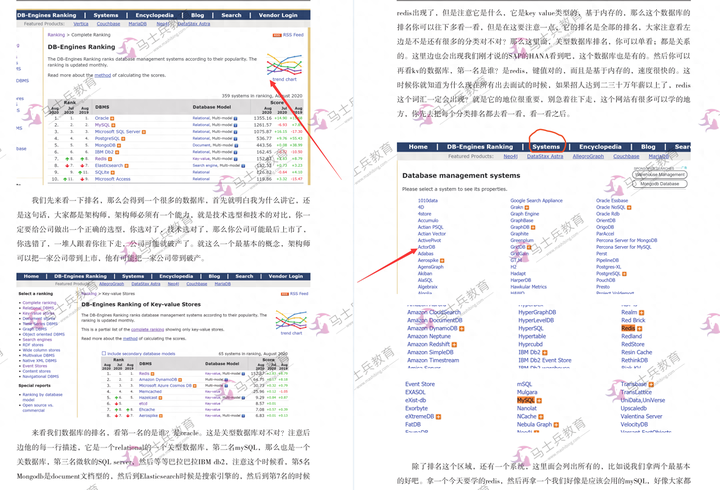This screenshot has height=490, width=720.
Task: Click the plus icon beside Realm
Action: (x=641, y=312)
